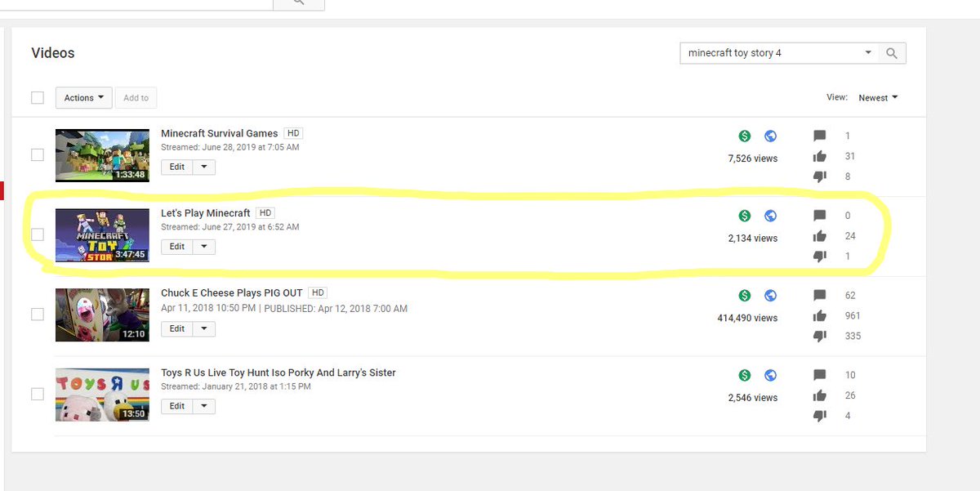
Task: Click monetization dollar icon for Toys R Us video
Action: tap(744, 375)
